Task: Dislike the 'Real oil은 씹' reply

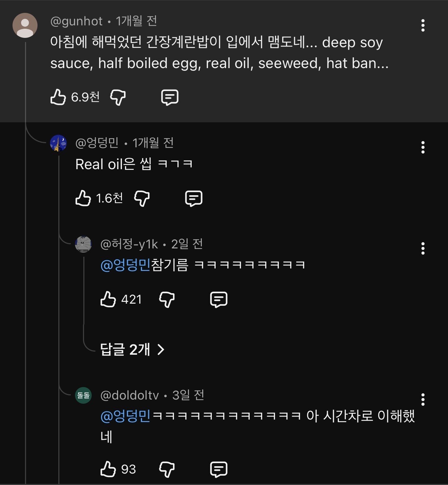Action: [x=142, y=198]
